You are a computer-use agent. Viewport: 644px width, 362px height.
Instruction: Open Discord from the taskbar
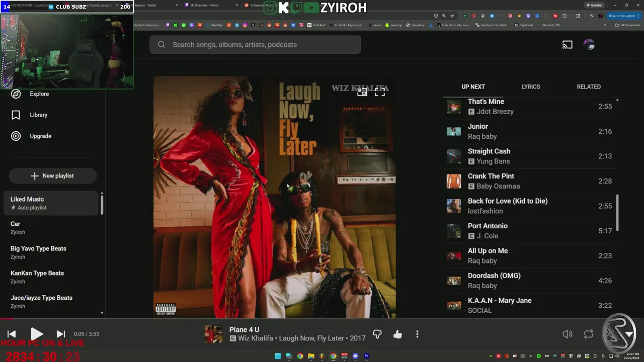[355, 356]
